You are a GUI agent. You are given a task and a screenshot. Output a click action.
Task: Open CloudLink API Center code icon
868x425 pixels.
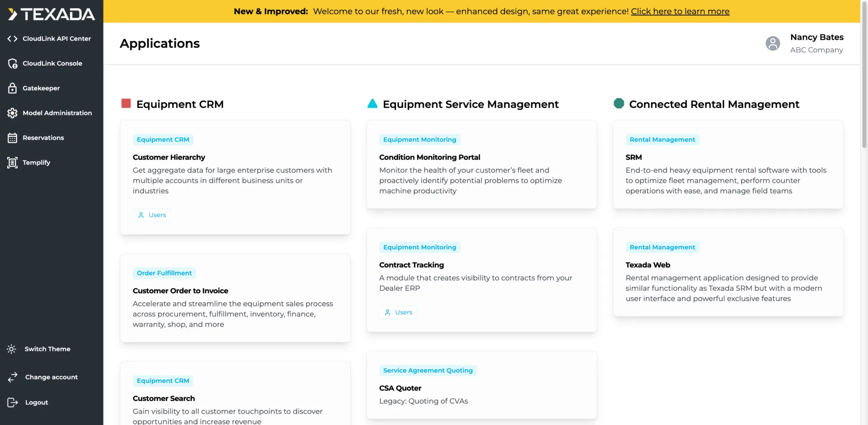[x=12, y=39]
